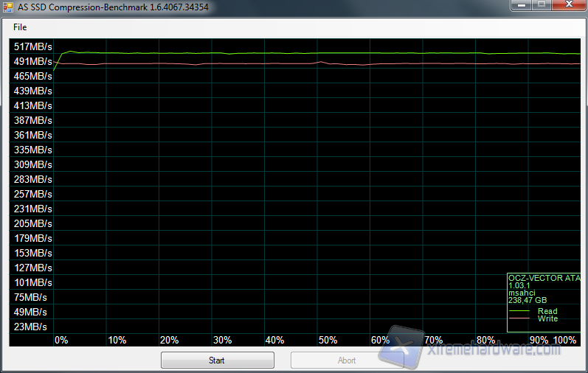Click the OCZ-VECTOR ATA drive name
This screenshot has width=588, height=373.
[544, 278]
